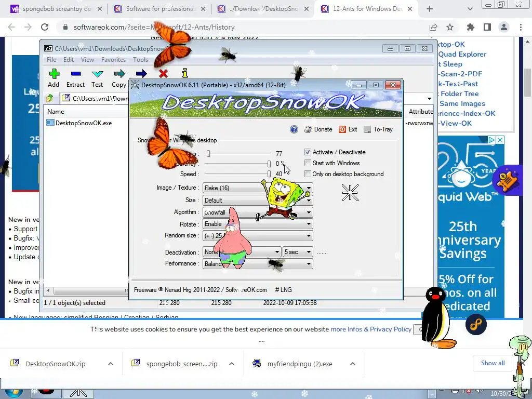Image resolution: width=532 pixels, height=399 pixels.
Task: Open the Performance dropdown
Action: coord(258,263)
